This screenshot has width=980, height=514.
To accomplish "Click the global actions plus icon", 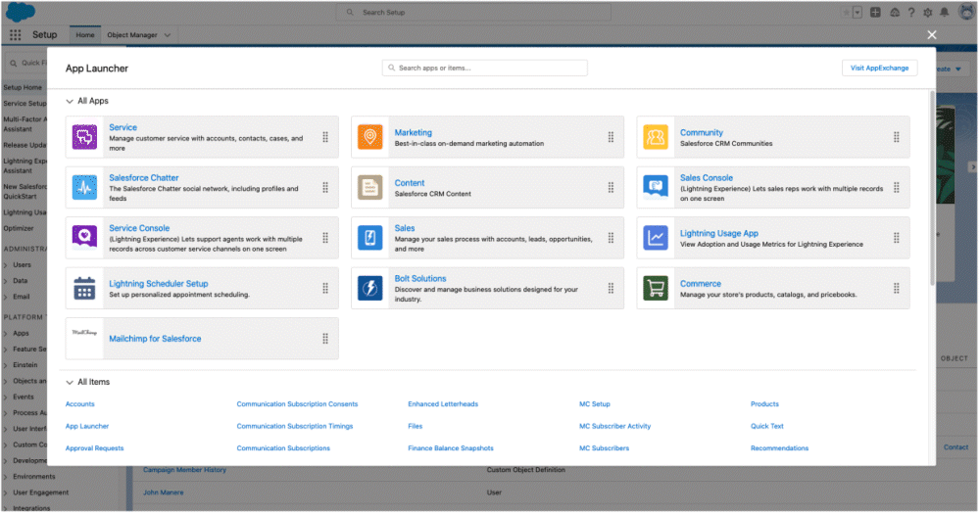I will click(875, 13).
